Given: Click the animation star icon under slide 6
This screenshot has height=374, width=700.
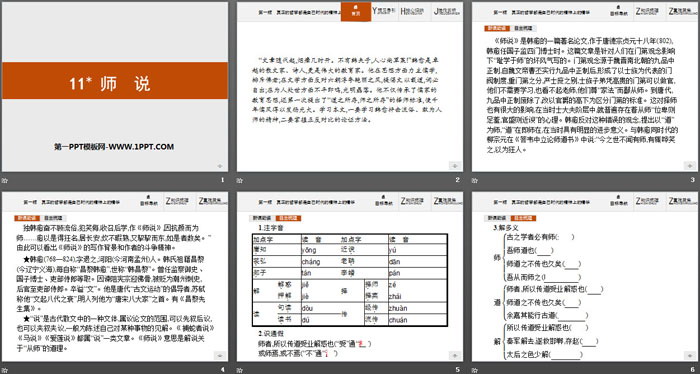Looking at the screenshot, I should 475,370.
